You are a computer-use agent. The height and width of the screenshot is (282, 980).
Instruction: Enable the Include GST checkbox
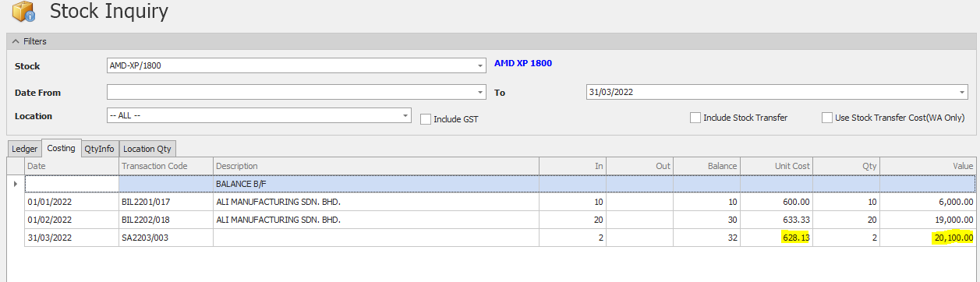tap(426, 119)
